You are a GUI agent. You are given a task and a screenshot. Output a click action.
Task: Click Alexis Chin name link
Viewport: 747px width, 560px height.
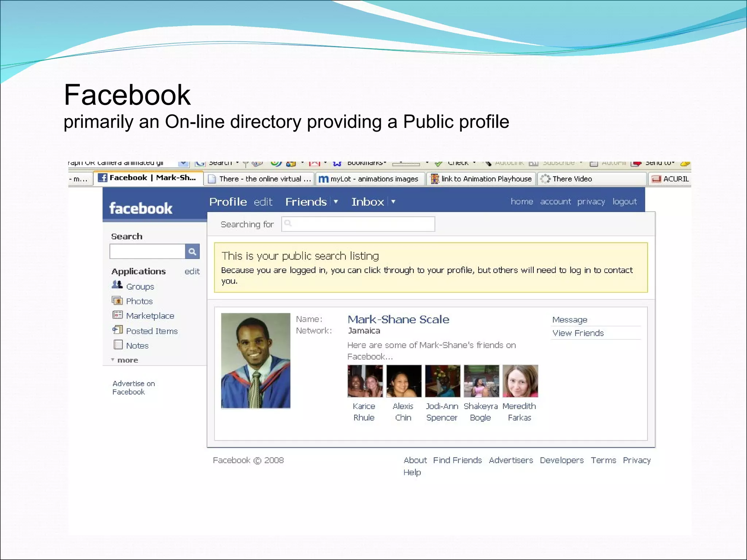(x=403, y=412)
